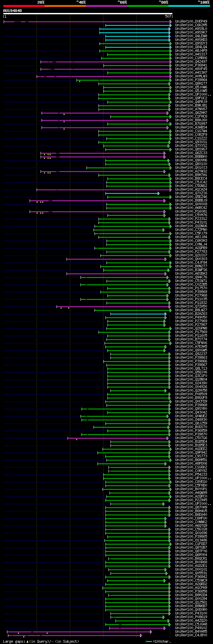
Task: Click the UniRef100_P39866 label
Action: pyautogui.click(x=191, y=361)
